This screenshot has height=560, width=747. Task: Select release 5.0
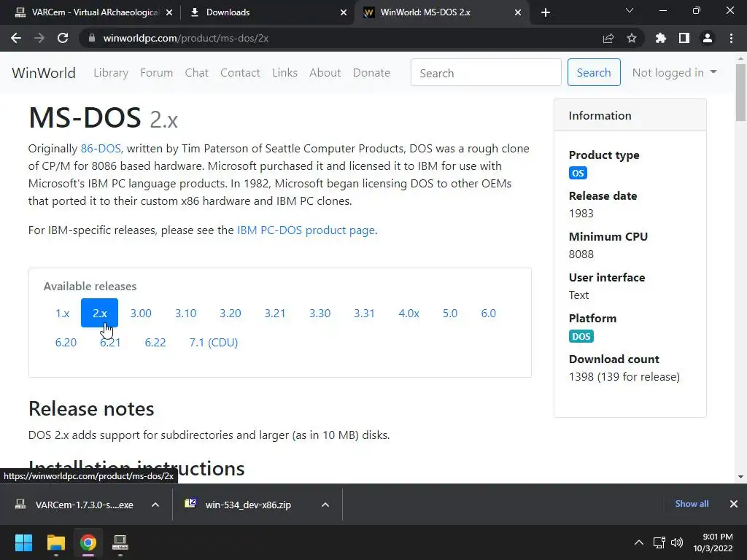point(450,314)
